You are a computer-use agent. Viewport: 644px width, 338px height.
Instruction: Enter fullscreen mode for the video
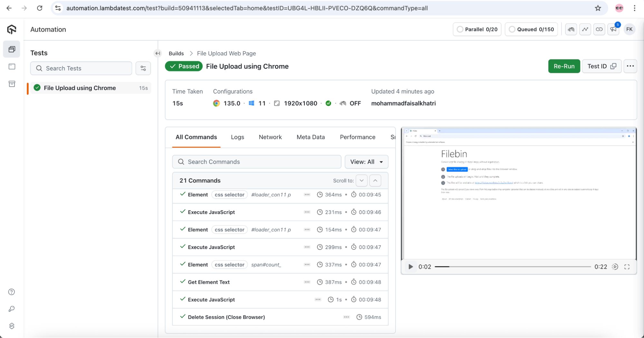pyautogui.click(x=627, y=267)
